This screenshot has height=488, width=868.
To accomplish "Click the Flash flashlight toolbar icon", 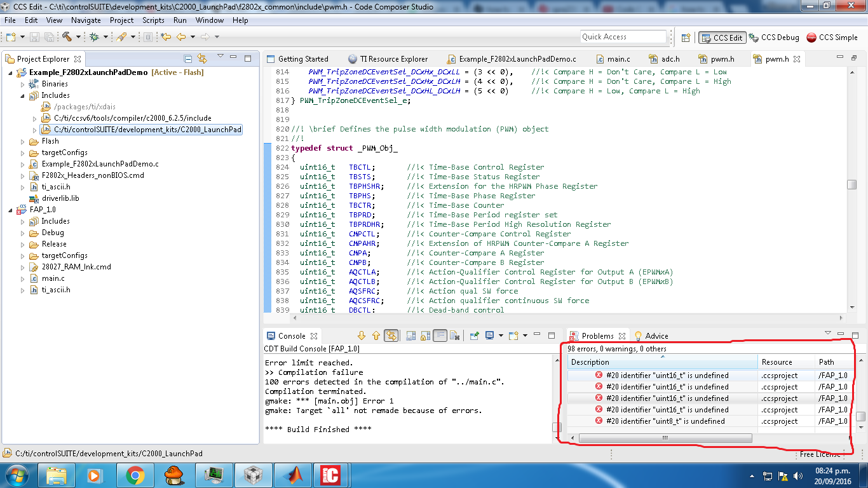I will click(x=121, y=37).
